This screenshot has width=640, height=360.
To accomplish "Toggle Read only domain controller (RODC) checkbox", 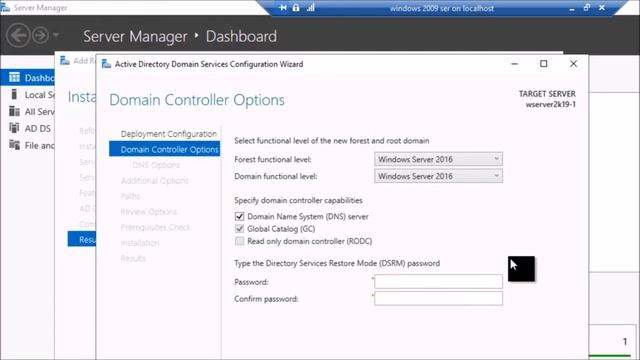I will (240, 241).
